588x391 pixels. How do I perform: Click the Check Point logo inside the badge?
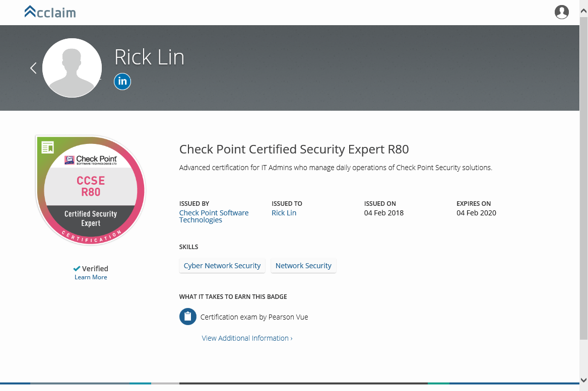[90, 161]
